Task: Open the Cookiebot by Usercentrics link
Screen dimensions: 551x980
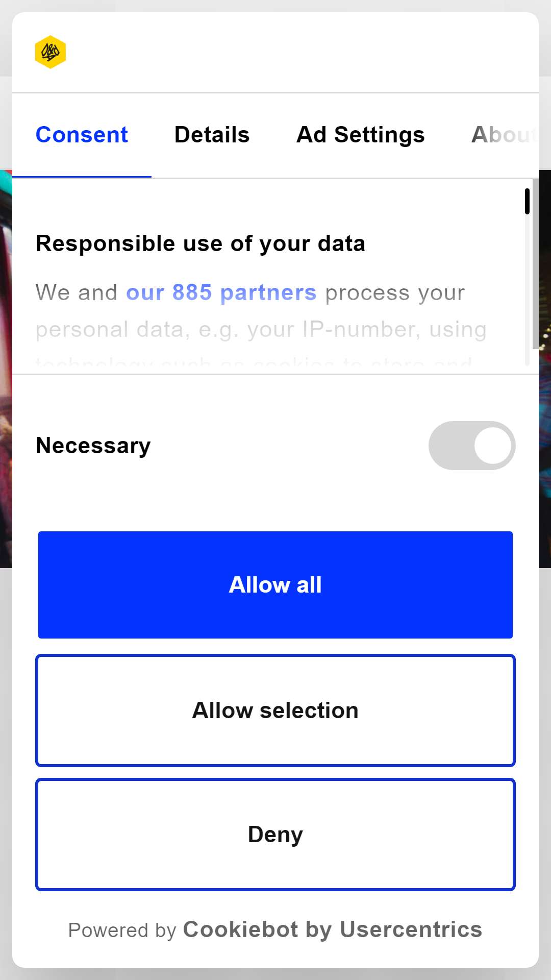Action: point(333,929)
